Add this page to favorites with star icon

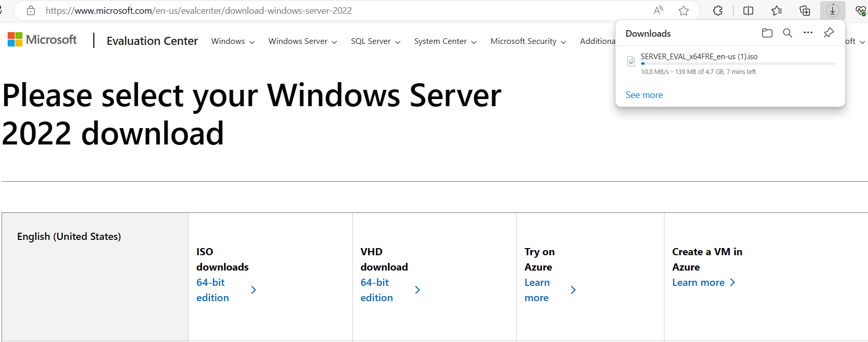click(683, 10)
